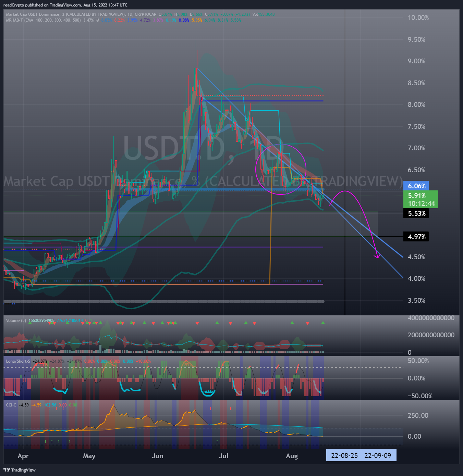The height and width of the screenshot is (476, 463).
Task: Click the 10.00% price axis label
Action: (418, 17)
